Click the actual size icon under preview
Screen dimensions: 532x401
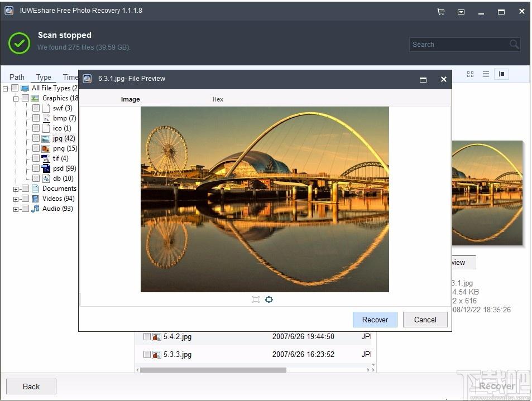256,299
